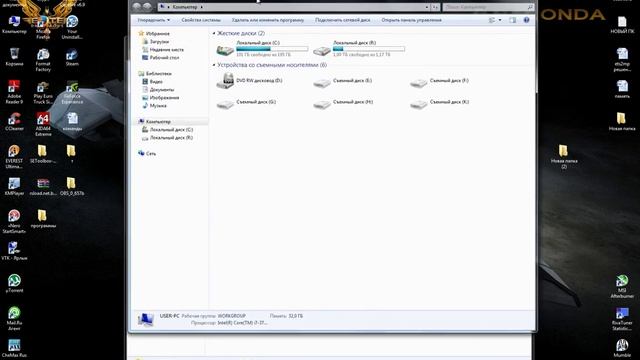Viewport: 640px width, 360px height.
Task: Open Nero StartSmart desktop shortcut
Action: coord(14,221)
